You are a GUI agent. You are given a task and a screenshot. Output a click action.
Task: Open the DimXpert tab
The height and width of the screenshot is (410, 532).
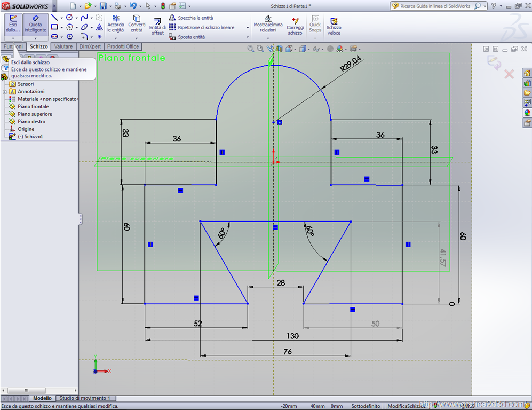click(x=90, y=47)
